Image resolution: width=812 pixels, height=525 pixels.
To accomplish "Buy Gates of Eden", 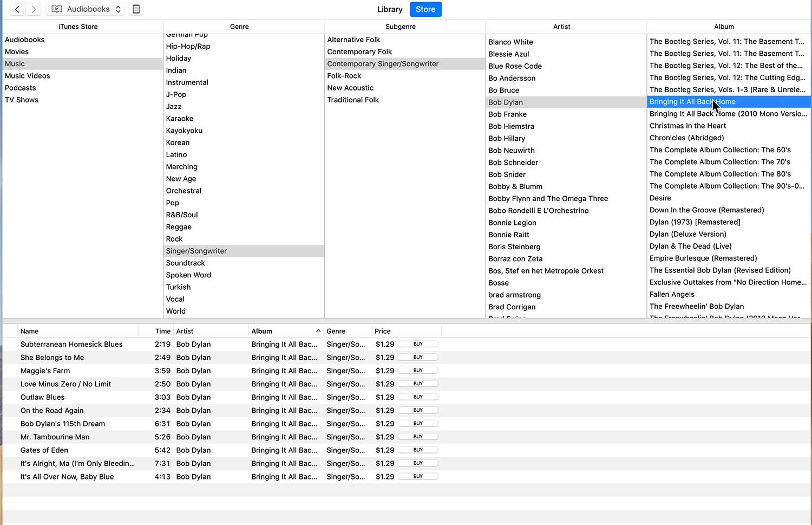I will coord(418,450).
